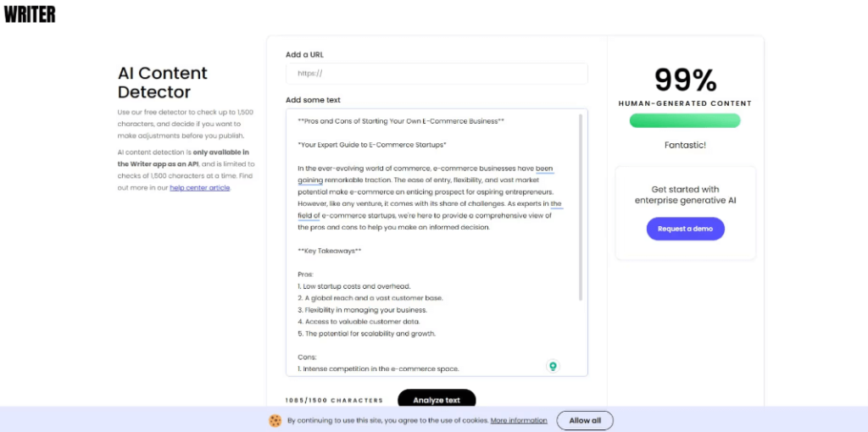Screen dimensions: 868x432
Task: Click the 99% score number
Action: [x=685, y=80]
